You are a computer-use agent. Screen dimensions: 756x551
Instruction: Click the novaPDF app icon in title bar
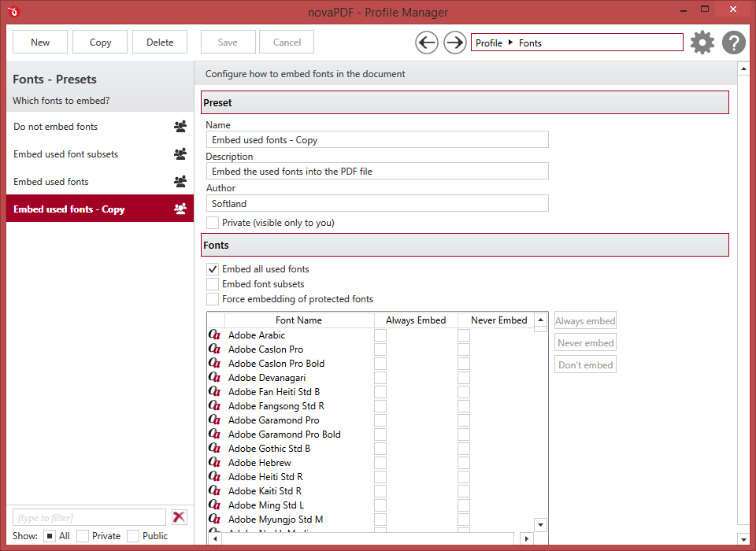pyautogui.click(x=13, y=11)
